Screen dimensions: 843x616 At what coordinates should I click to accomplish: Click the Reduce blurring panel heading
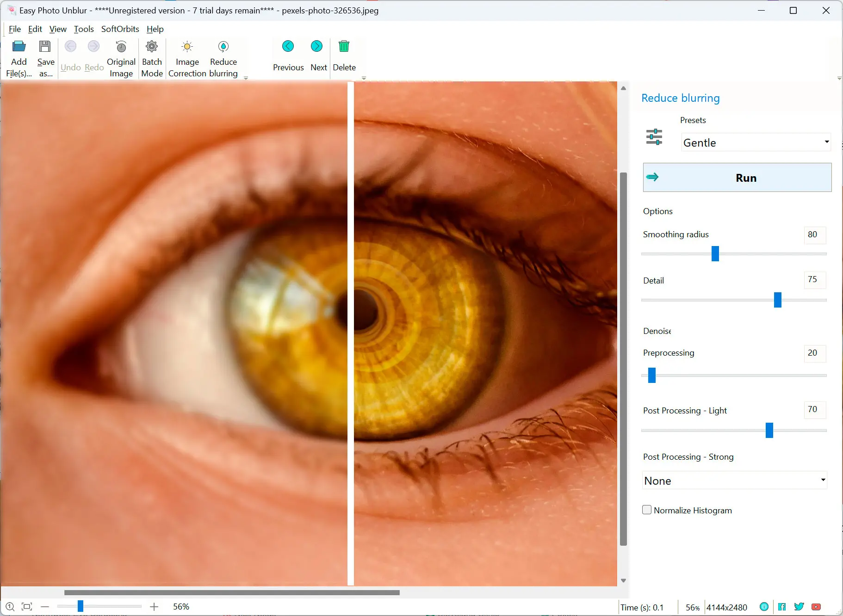click(680, 98)
